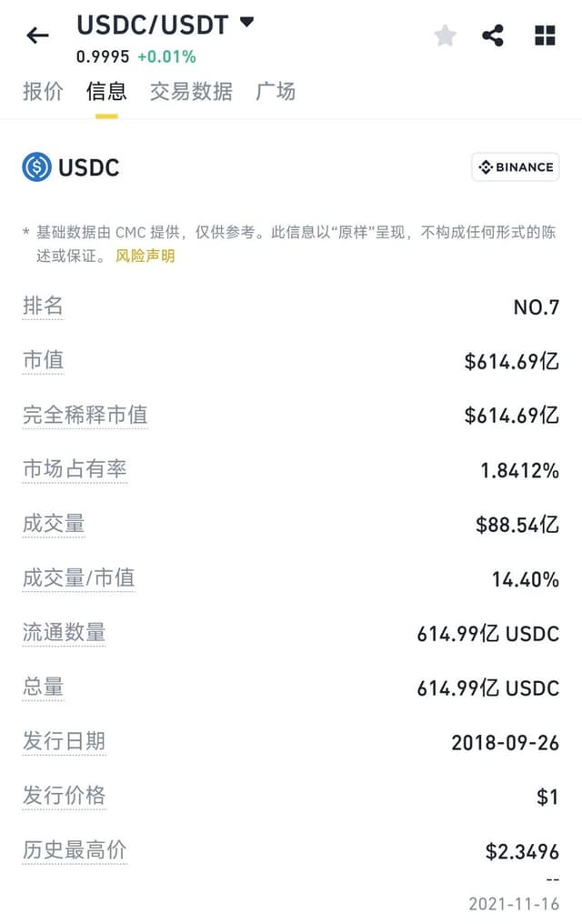Switch to the 报价 tab
Viewport: 582px width, 924px height.
(x=43, y=91)
